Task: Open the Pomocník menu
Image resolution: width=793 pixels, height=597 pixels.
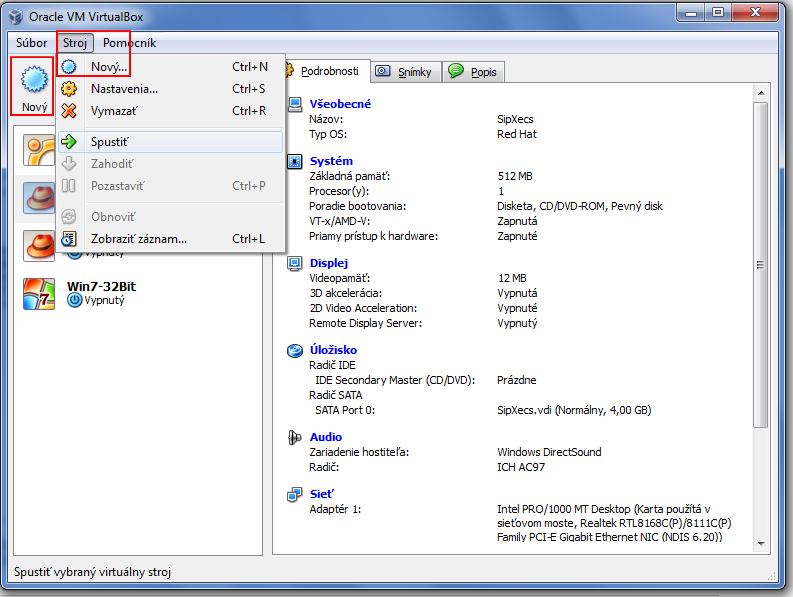Action: [x=129, y=43]
